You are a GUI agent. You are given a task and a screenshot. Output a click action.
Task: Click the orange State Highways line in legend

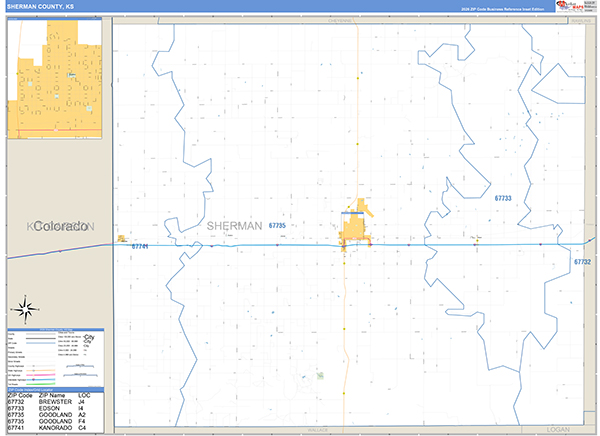41,371
